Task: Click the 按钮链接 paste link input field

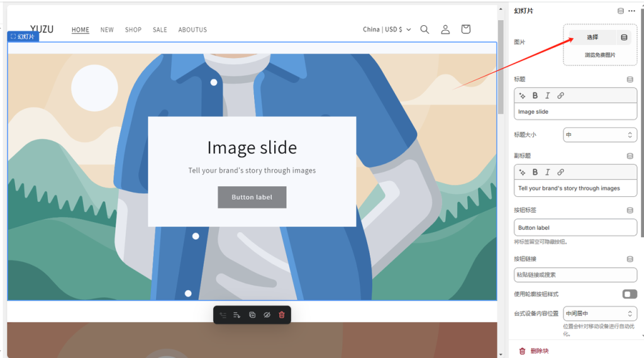Action: coord(575,275)
